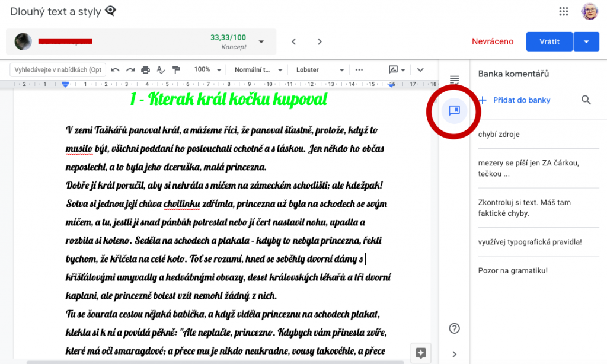The width and height of the screenshot is (607, 364).
Task: Go to the next student
Action: pos(320,42)
